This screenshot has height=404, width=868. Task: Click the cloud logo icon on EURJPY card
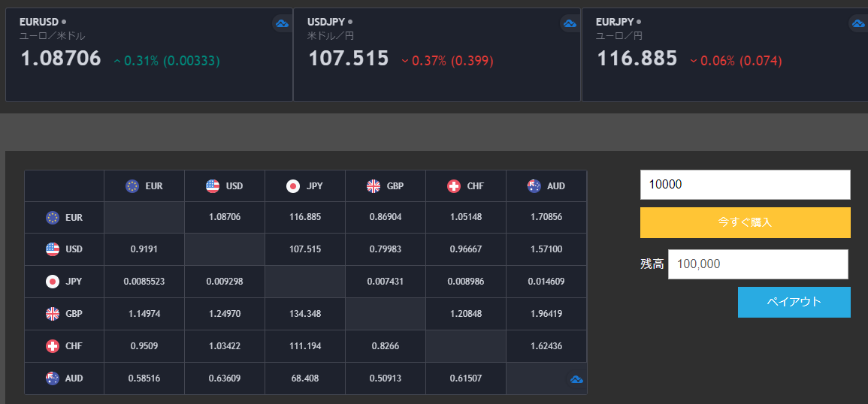(x=858, y=24)
